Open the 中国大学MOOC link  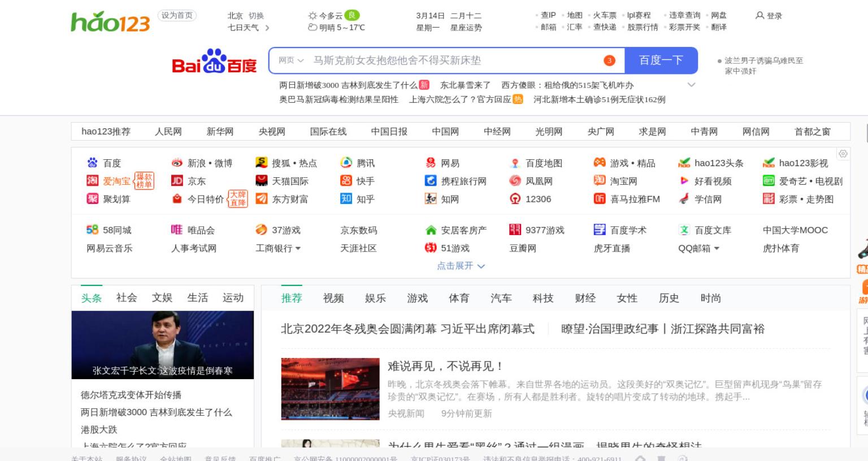pyautogui.click(x=795, y=230)
